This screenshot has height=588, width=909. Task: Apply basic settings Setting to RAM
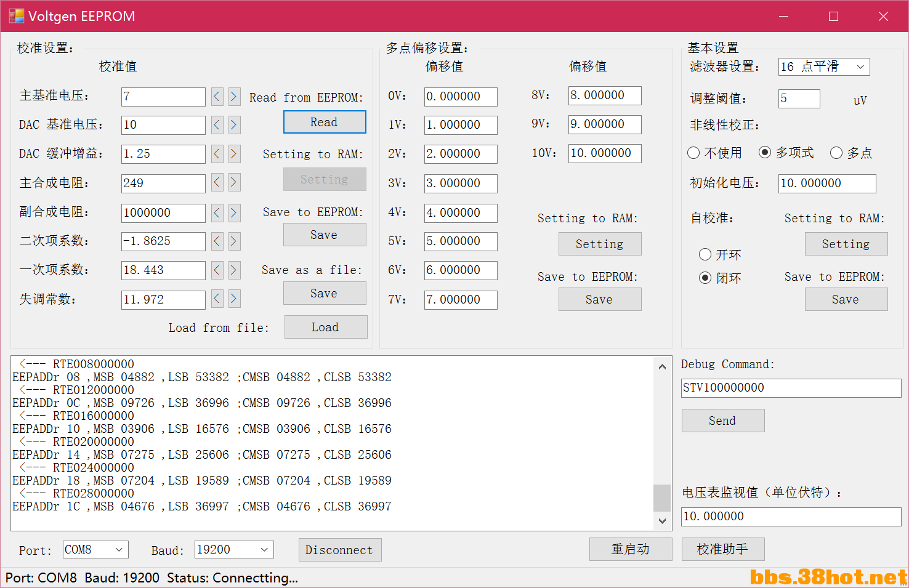coord(846,244)
